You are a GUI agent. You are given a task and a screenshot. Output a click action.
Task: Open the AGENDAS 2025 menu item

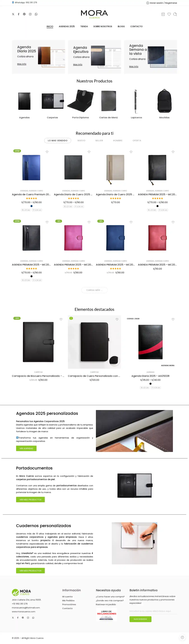click(x=67, y=26)
